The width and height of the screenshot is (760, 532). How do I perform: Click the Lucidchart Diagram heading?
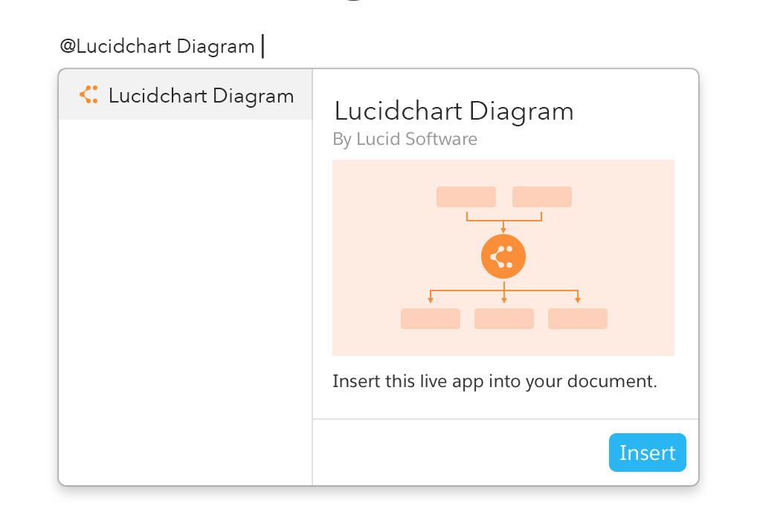pyautogui.click(x=454, y=111)
